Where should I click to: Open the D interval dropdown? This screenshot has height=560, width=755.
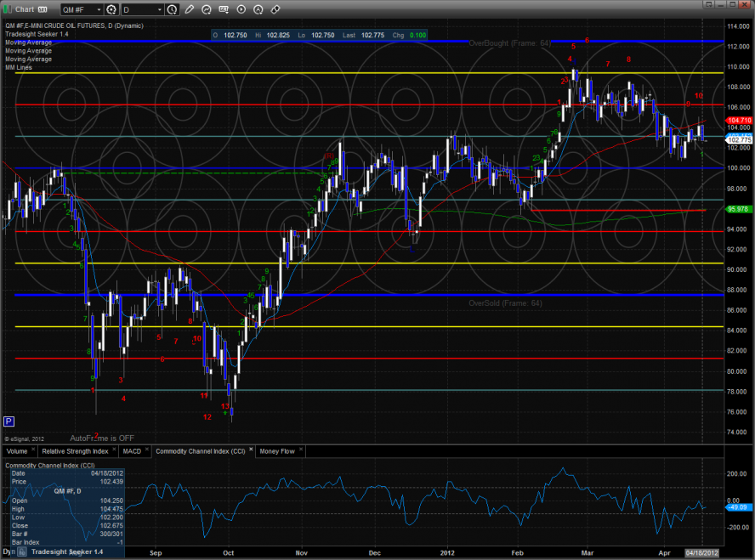click(159, 10)
